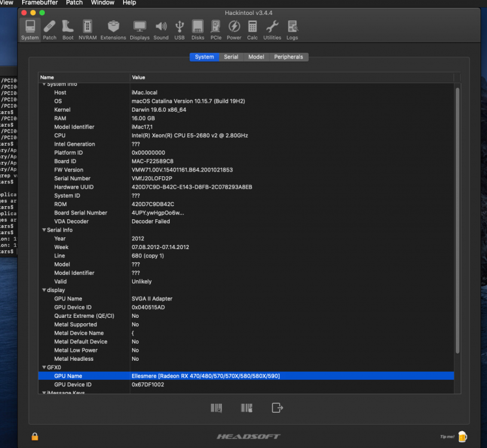487x448 pixels.
Task: Open the PCIe toolbar section
Action: coord(216,30)
